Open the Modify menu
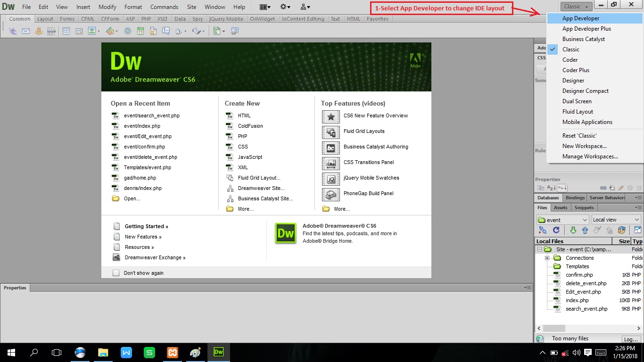Screen dimensions: 644x362 click(x=107, y=7)
